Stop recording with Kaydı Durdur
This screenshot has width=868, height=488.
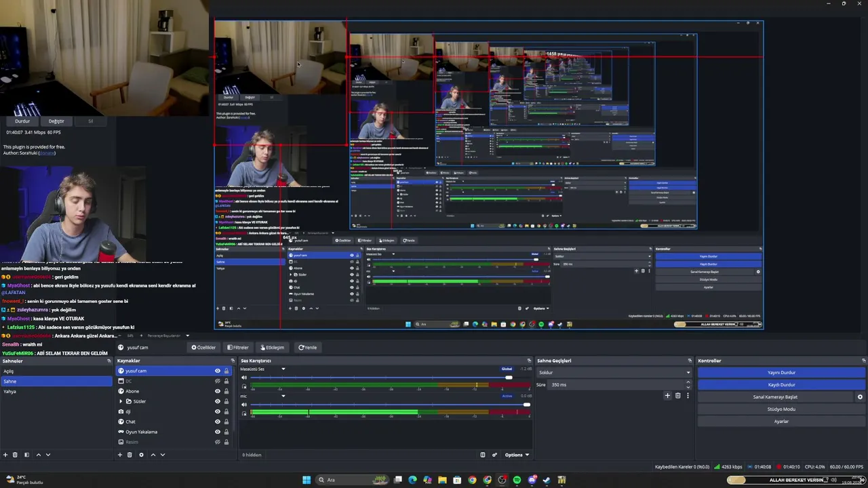pos(781,384)
